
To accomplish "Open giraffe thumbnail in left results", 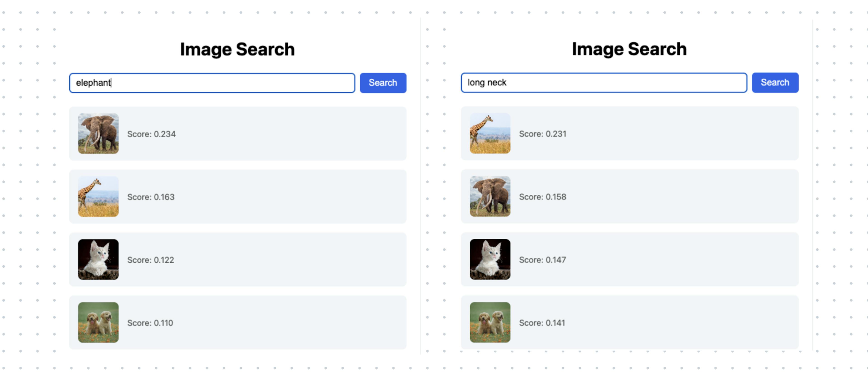I will pyautogui.click(x=98, y=197).
